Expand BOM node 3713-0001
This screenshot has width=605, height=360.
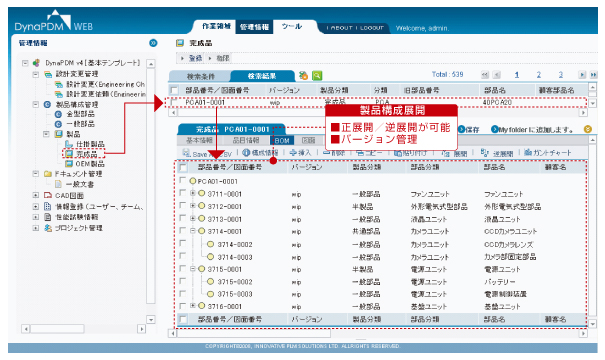tap(193, 218)
